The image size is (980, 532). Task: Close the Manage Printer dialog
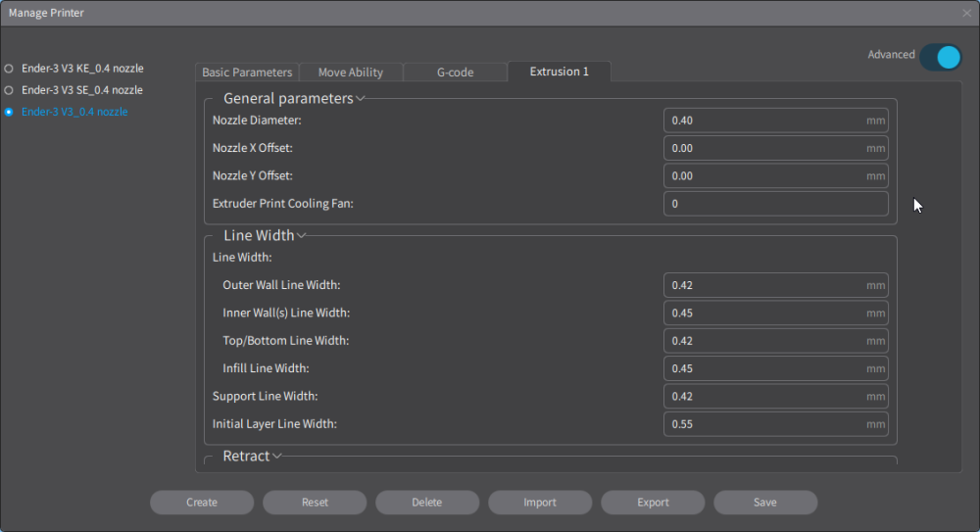(x=966, y=13)
